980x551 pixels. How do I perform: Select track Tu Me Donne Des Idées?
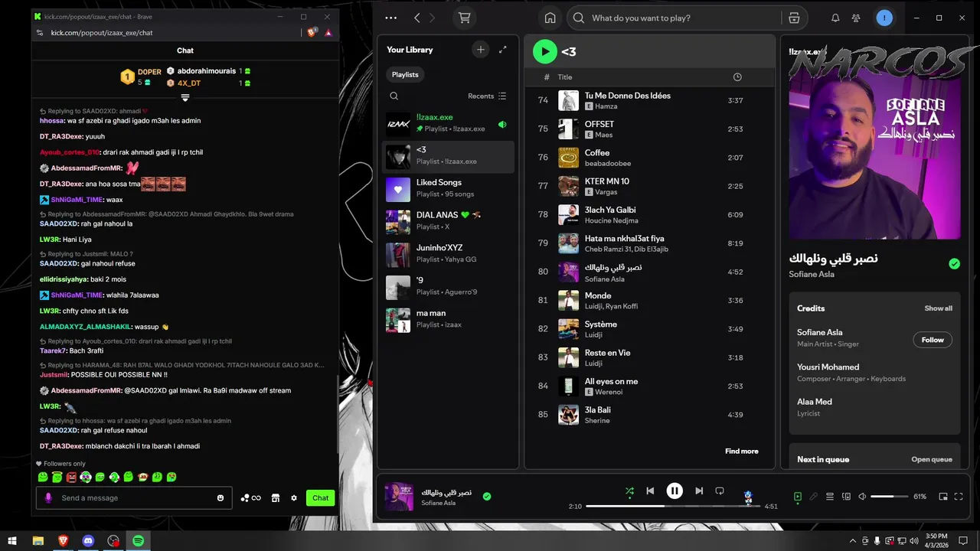[627, 96]
